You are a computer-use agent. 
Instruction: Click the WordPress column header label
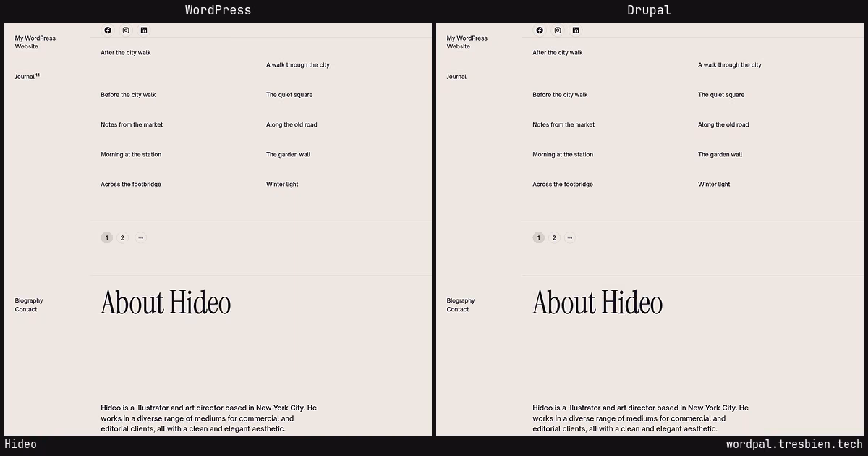(218, 10)
